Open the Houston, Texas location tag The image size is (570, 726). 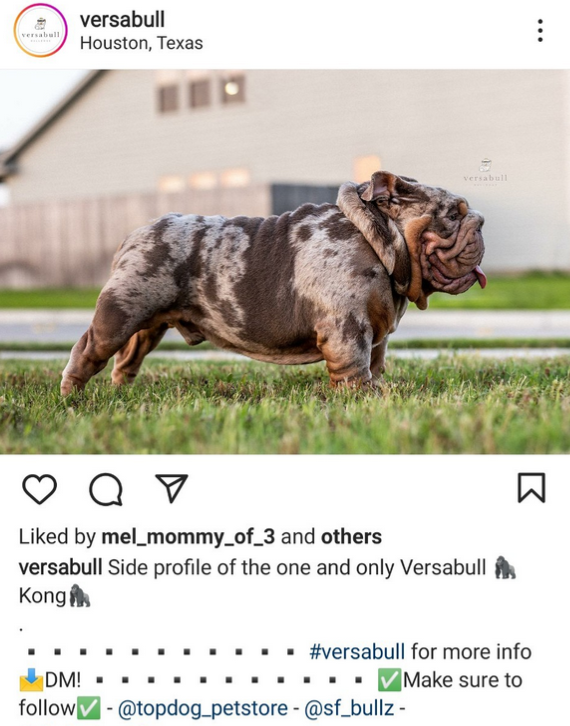click(x=141, y=43)
